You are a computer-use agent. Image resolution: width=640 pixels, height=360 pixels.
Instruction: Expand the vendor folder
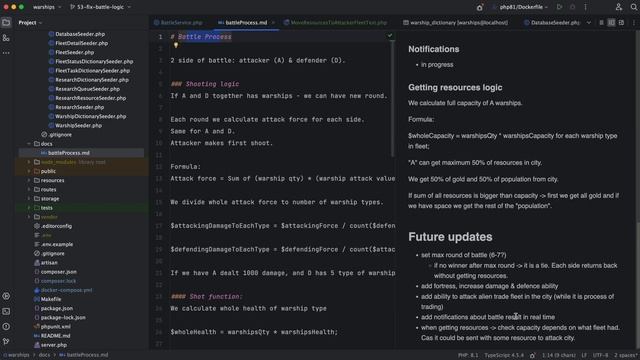pyautogui.click(x=29, y=217)
